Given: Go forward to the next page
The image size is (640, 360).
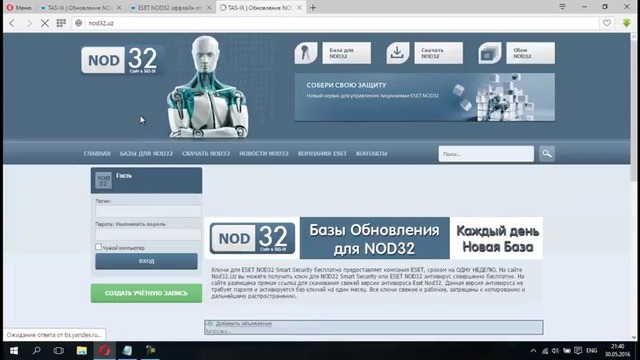Looking at the screenshot, I should pos(29,23).
